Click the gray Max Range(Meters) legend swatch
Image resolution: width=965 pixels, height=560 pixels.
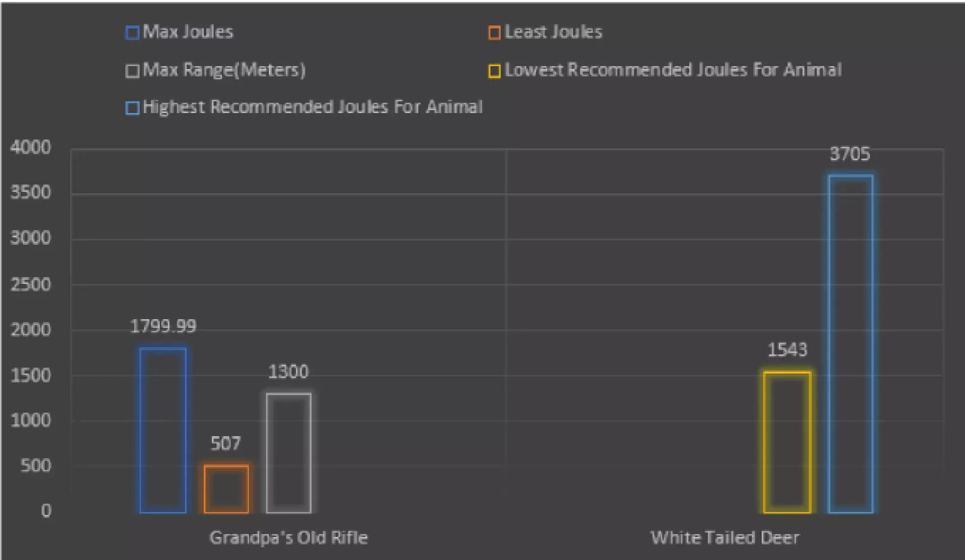(x=132, y=71)
